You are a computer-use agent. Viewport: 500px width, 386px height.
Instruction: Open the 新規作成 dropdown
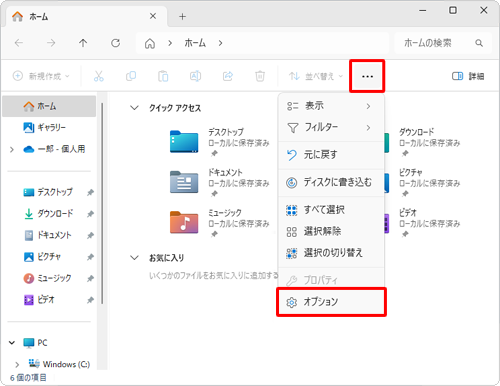pyautogui.click(x=41, y=76)
